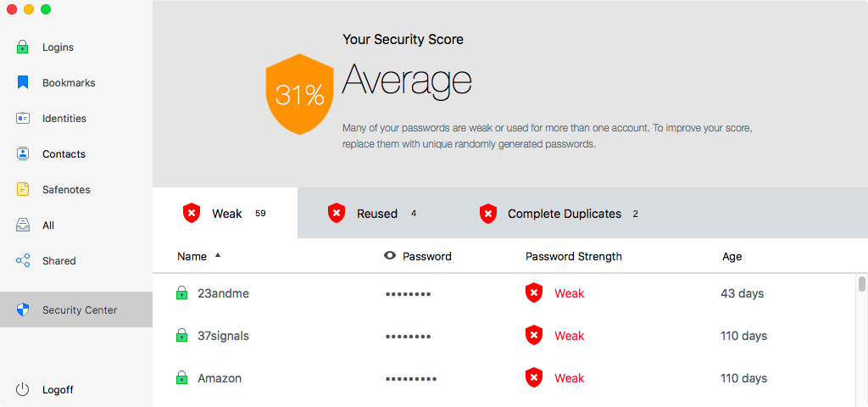Screen dimensions: 868x407
Task: Open the Contacts person icon
Action: point(23,153)
